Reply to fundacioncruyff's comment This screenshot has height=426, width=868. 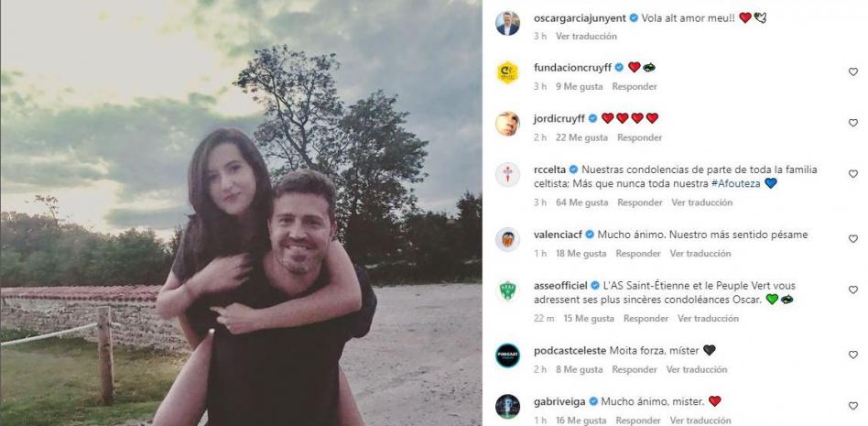pos(635,86)
